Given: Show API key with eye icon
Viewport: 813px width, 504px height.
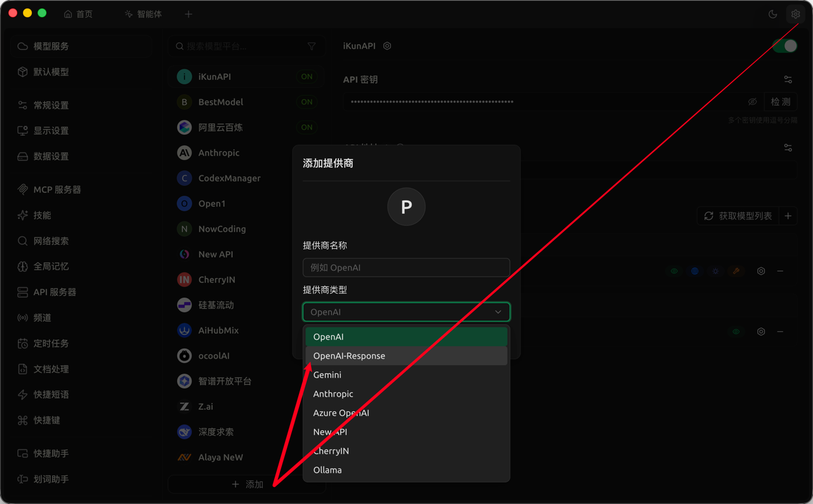Looking at the screenshot, I should (753, 102).
